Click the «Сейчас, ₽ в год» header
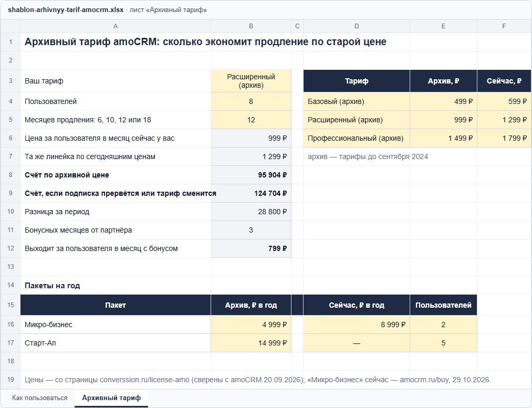 tap(357, 305)
